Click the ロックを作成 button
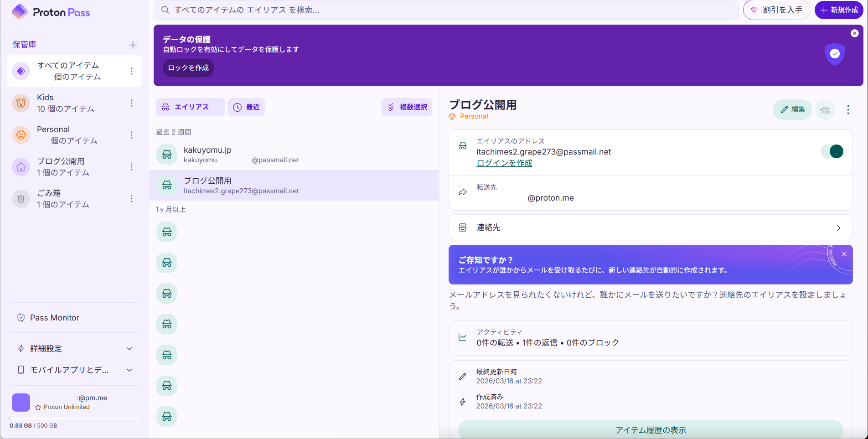Image resolution: width=868 pixels, height=439 pixels. tap(188, 67)
